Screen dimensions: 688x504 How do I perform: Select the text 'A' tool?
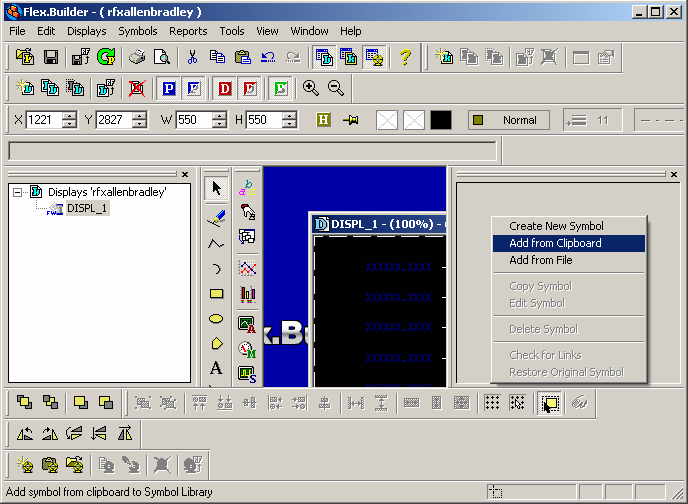pyautogui.click(x=216, y=368)
